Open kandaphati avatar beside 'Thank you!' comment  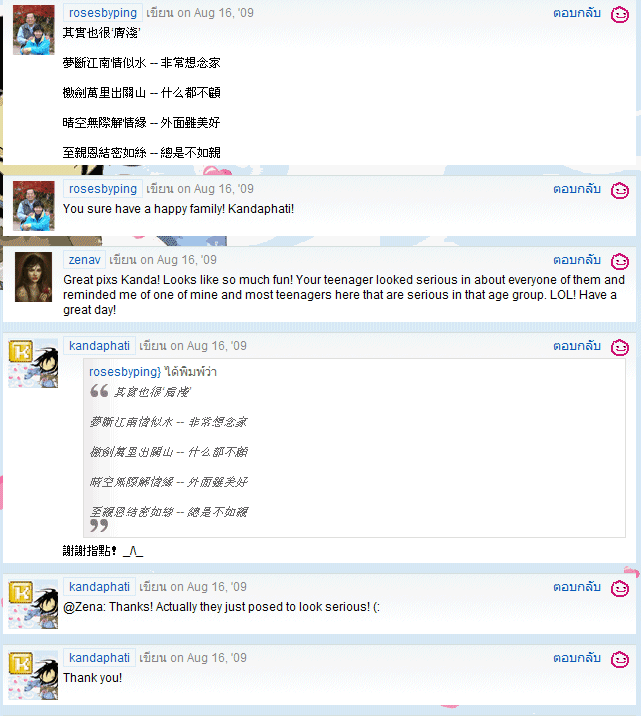33,675
